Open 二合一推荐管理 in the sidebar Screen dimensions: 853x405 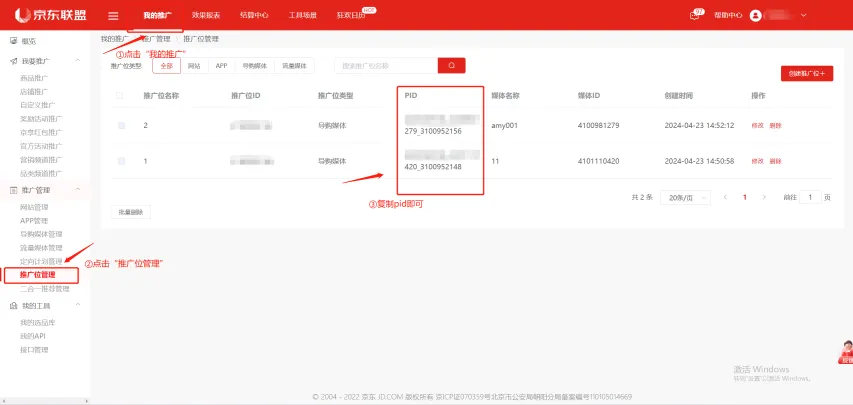(45, 289)
